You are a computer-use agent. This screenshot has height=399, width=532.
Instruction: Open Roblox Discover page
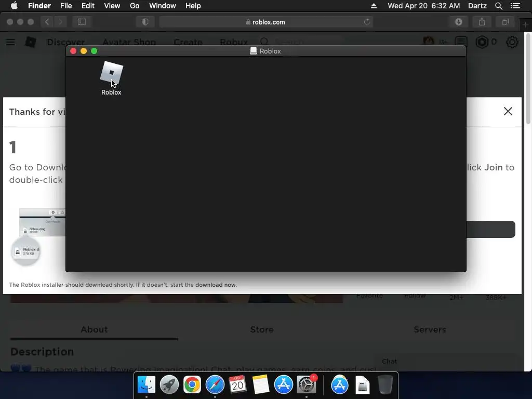pos(66,42)
